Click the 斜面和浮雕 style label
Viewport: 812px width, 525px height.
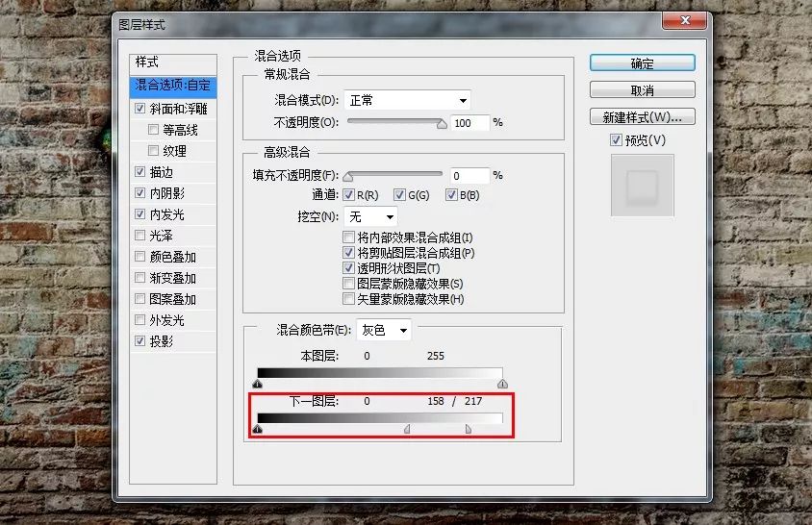pyautogui.click(x=178, y=109)
